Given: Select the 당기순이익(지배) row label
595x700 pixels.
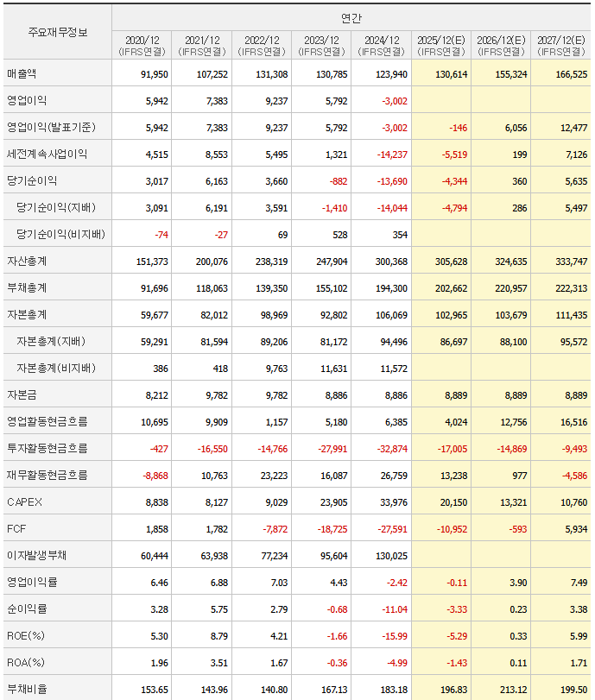Looking at the screenshot, I should [x=56, y=208].
